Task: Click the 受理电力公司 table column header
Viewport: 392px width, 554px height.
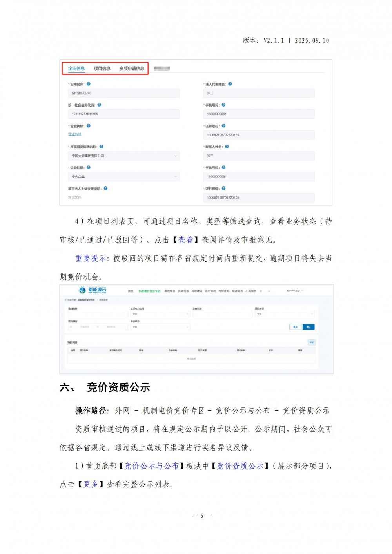Action: [116, 351]
